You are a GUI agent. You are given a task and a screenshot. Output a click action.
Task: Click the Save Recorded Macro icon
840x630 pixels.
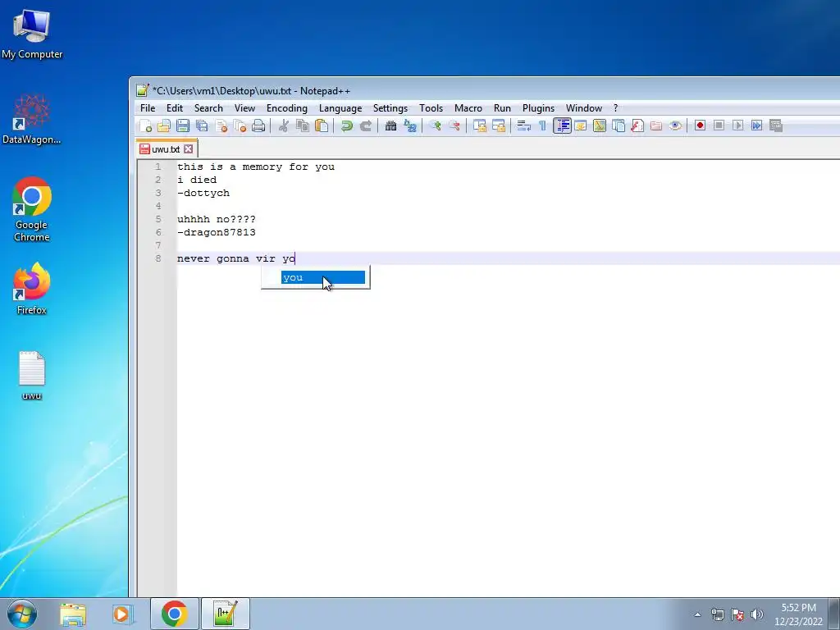[x=776, y=126]
